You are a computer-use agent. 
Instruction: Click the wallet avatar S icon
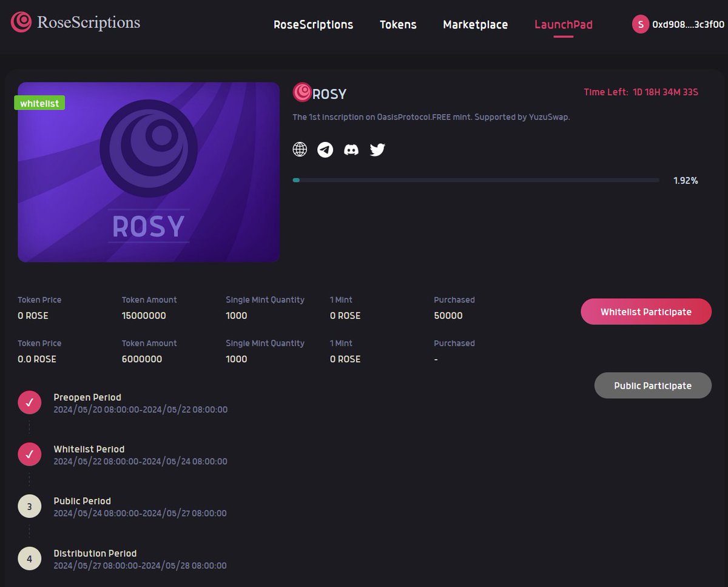coord(641,25)
